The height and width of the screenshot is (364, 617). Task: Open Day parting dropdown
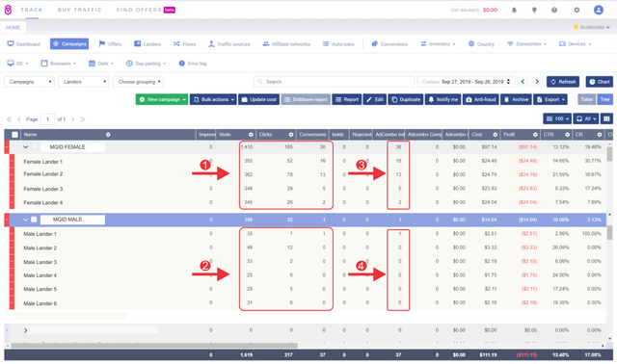click(146, 64)
